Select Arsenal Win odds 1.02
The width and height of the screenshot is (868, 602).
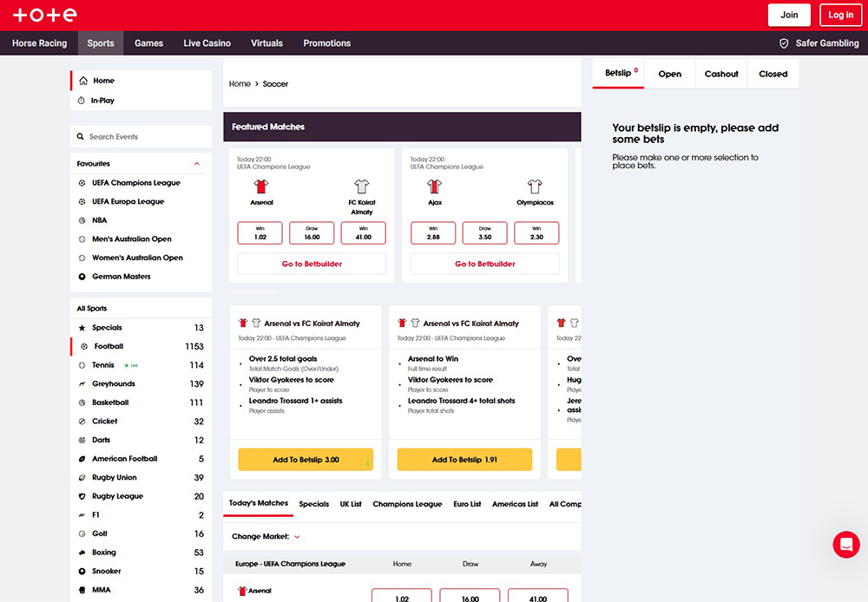pos(260,232)
